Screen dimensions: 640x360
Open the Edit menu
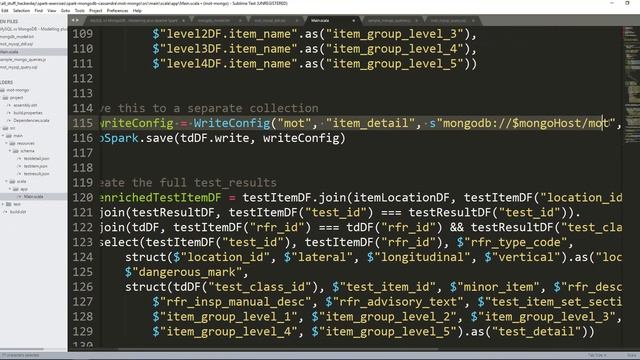tap(4, 11)
